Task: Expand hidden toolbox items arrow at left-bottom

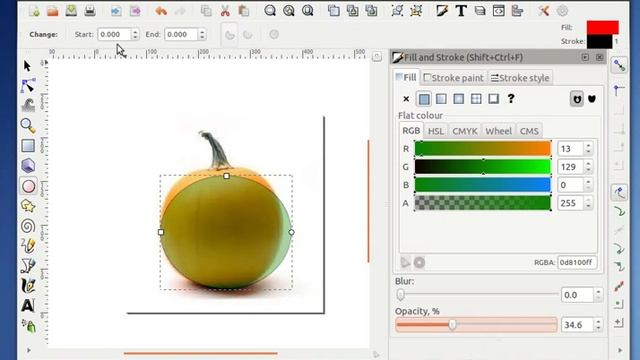Action: 29,350
